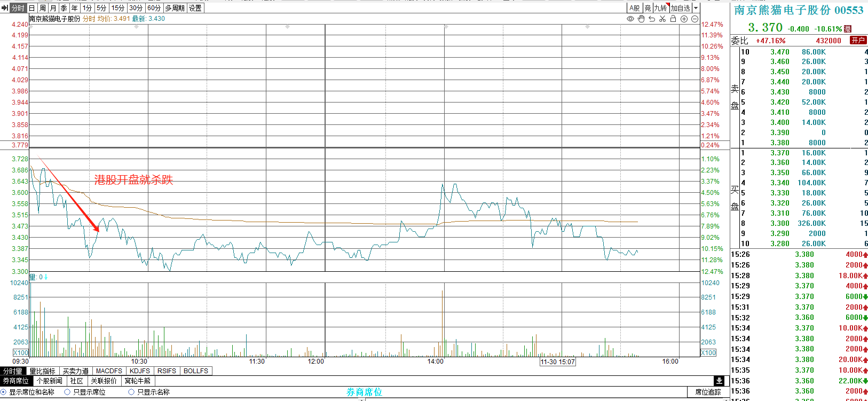Click the undo arrow icon
Screen dimensions: 868x401
tap(652, 19)
